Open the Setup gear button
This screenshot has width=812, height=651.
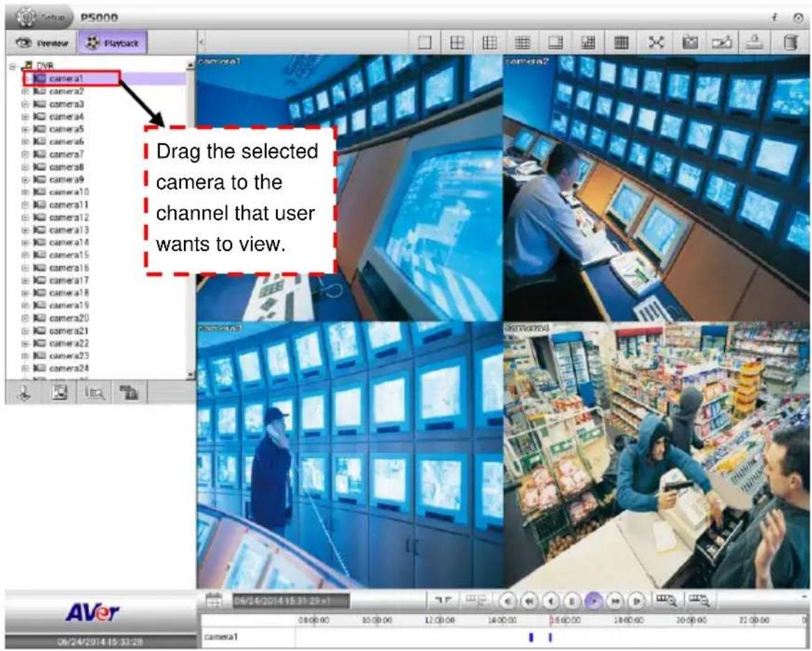click(x=41, y=17)
